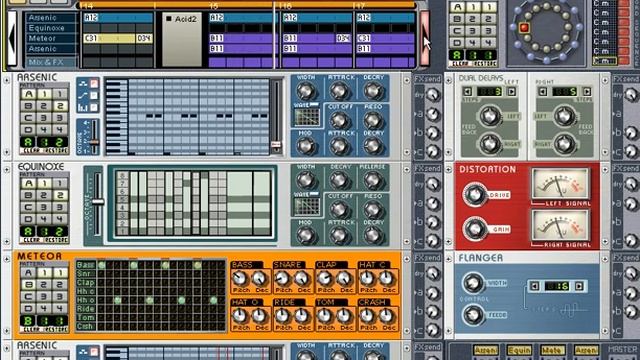Toggle first Bass step in Meteor grid
The image size is (640, 360).
tap(102, 265)
